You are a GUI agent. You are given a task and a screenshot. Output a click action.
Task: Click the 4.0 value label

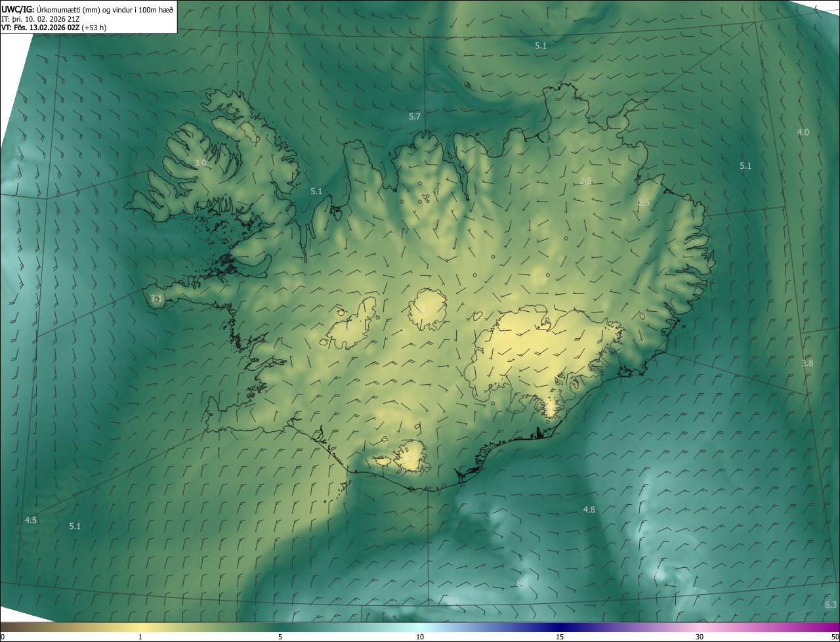coord(803,133)
